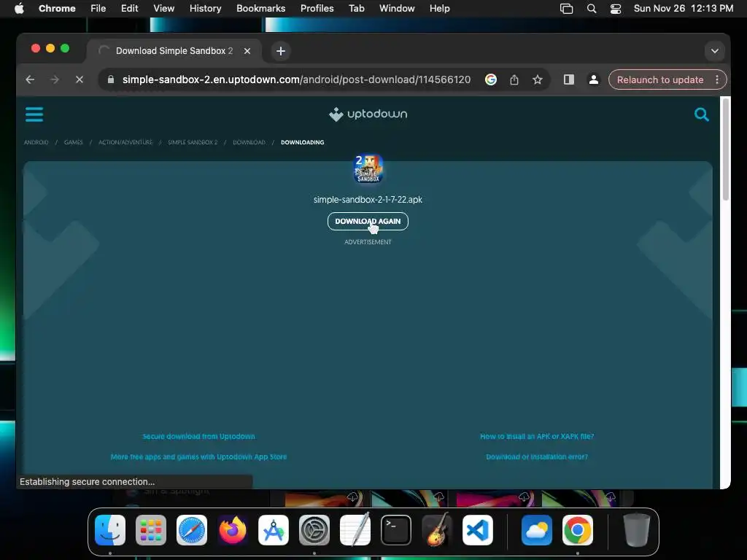Open Spotlight search in menu bar
This screenshot has height=560, width=747.
pos(591,9)
